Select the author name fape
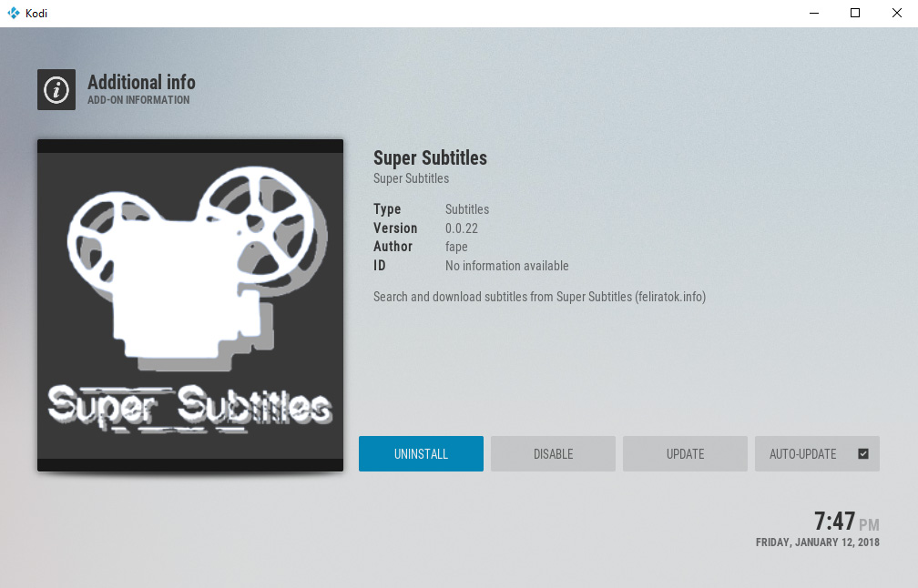The height and width of the screenshot is (588, 918). click(456, 246)
